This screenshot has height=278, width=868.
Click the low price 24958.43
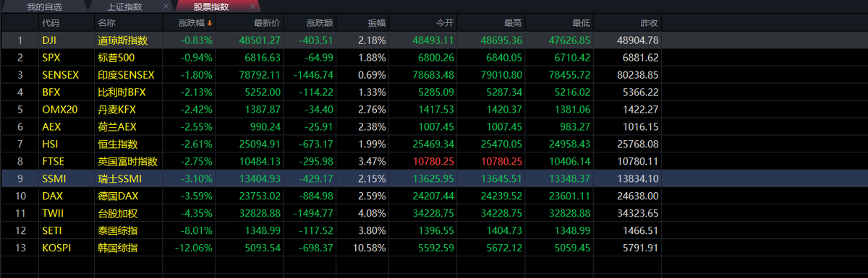[x=569, y=144]
